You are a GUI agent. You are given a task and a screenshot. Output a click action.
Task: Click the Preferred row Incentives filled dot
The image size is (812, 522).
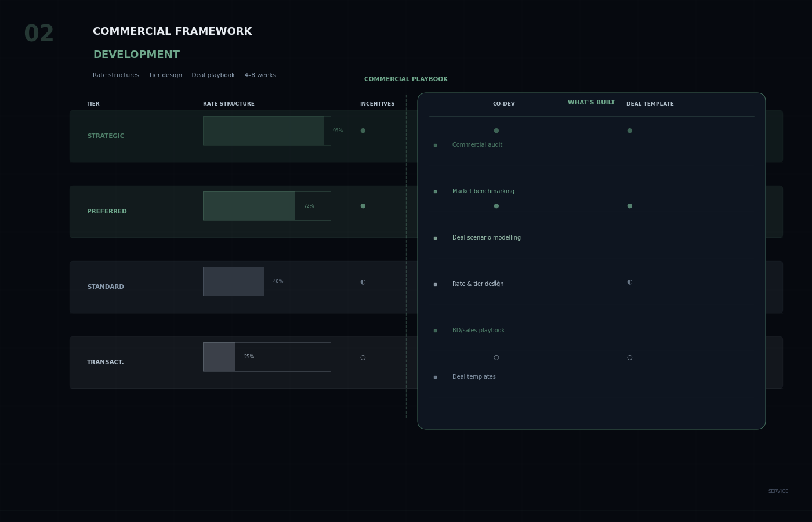click(363, 206)
